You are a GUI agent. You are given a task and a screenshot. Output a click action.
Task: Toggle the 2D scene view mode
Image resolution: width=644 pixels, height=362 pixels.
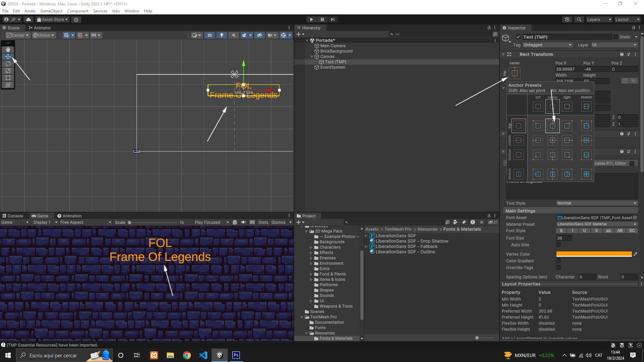point(210,35)
